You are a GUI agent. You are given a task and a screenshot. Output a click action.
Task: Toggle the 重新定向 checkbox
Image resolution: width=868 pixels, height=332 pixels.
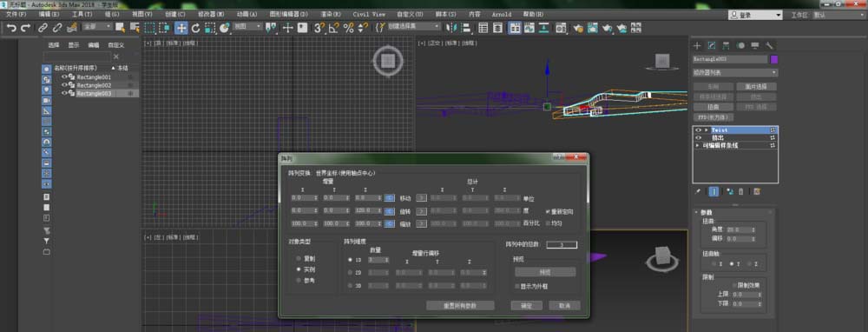[x=548, y=212]
